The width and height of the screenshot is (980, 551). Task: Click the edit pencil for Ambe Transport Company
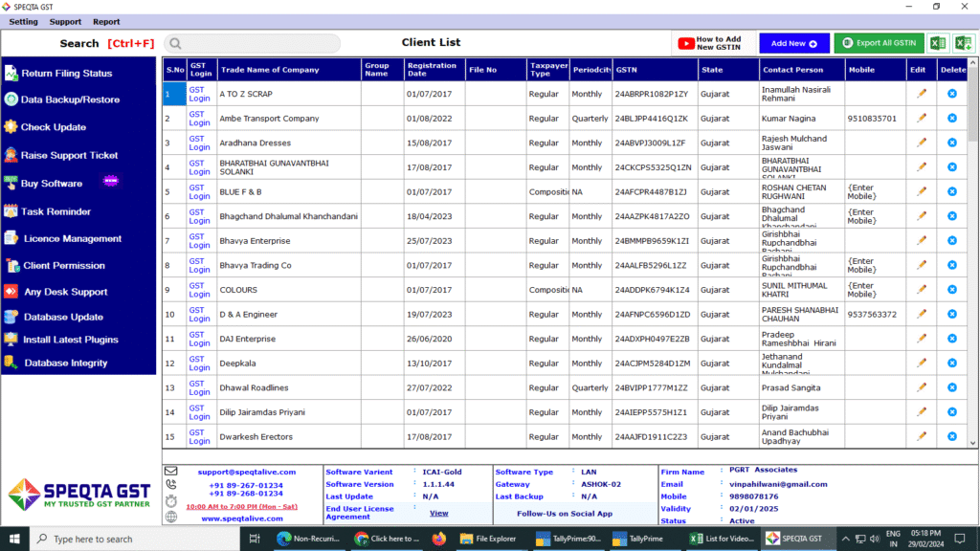pyautogui.click(x=922, y=118)
